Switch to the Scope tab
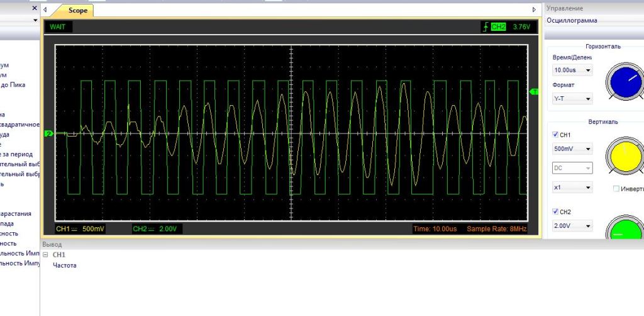The image size is (644, 316). (77, 11)
